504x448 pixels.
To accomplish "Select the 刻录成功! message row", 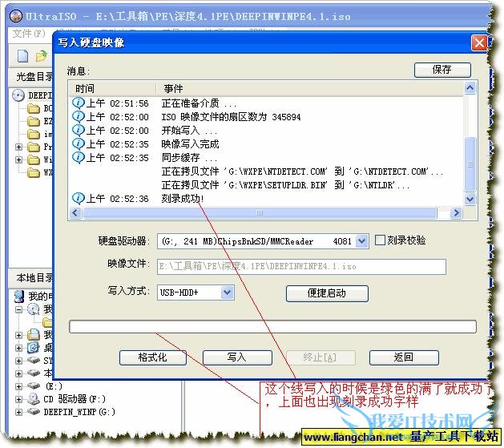I will 266,199.
